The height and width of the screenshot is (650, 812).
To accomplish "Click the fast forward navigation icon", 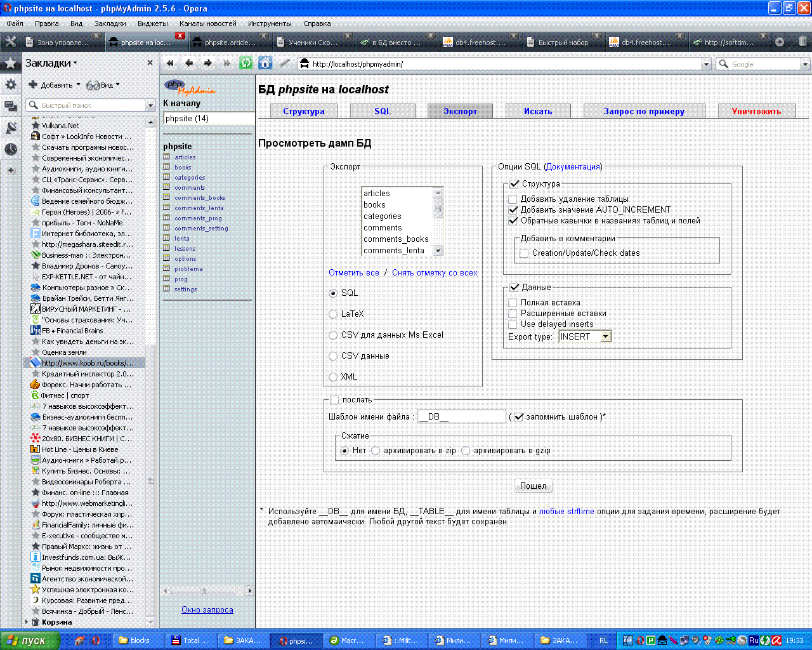I will (226, 63).
